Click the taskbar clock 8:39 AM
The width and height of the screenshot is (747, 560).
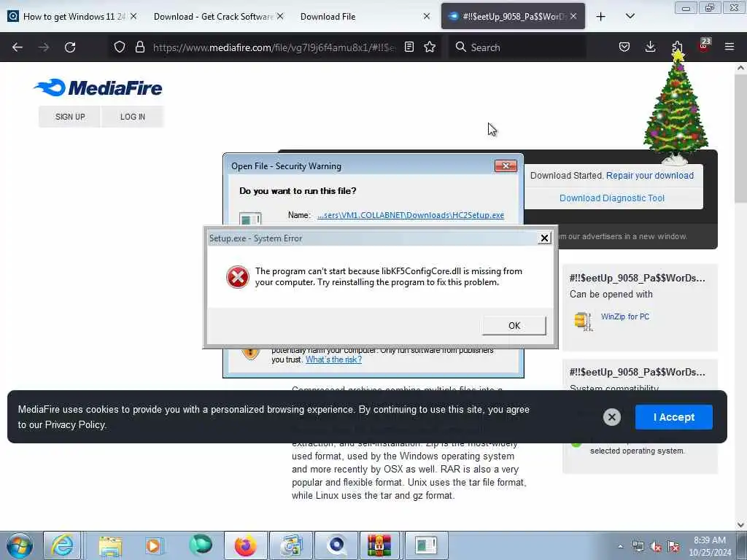(710, 546)
